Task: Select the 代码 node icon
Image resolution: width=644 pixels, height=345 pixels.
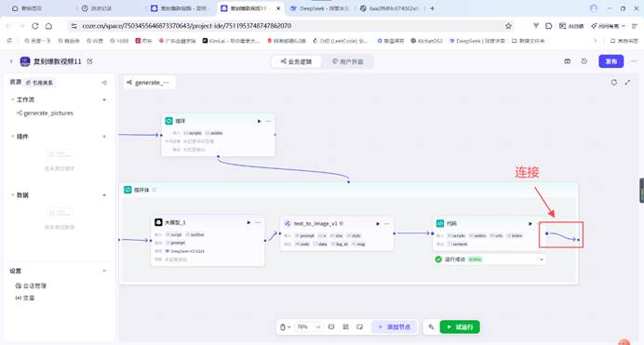Action: [x=440, y=223]
